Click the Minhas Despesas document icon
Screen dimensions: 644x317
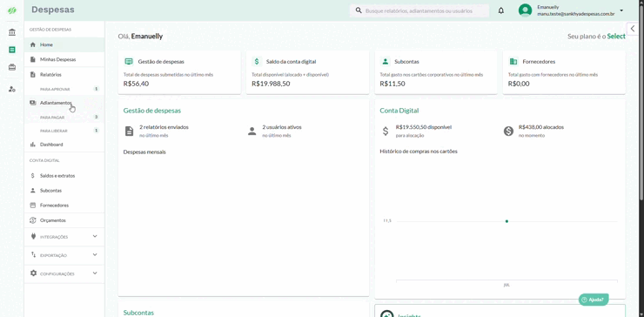pos(33,59)
